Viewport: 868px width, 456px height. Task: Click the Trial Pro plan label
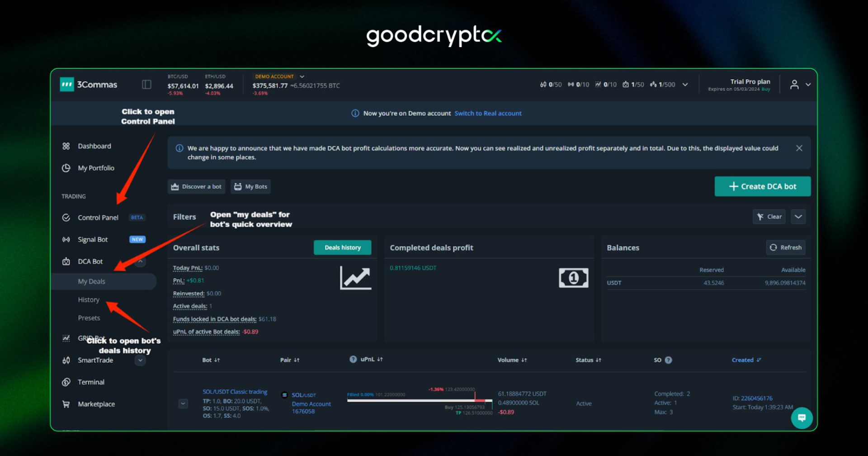coord(750,81)
